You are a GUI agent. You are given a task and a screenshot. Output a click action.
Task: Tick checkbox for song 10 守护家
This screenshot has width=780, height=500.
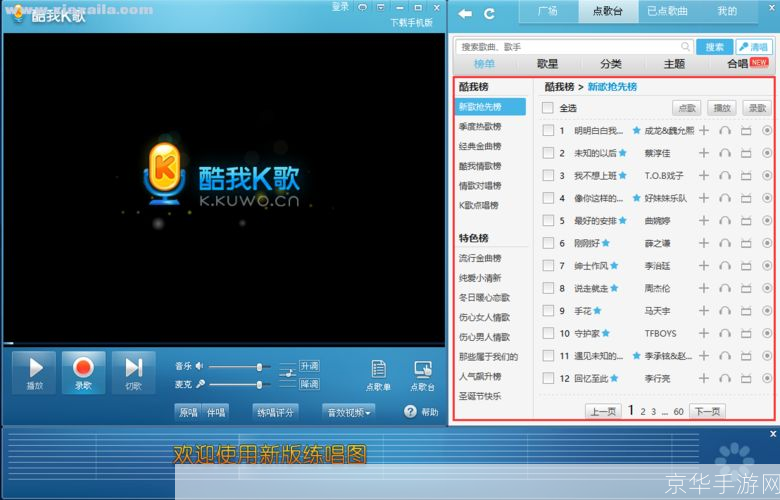click(x=548, y=333)
